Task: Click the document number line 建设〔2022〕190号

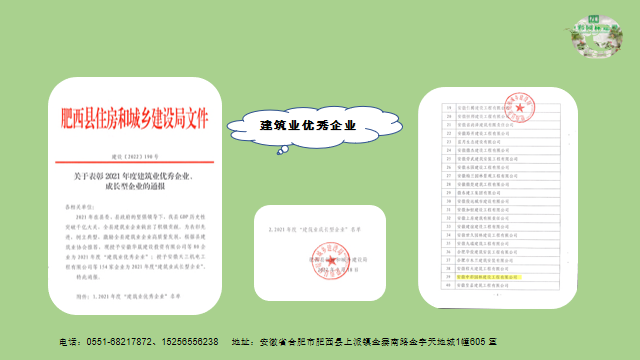Action: (x=135, y=156)
